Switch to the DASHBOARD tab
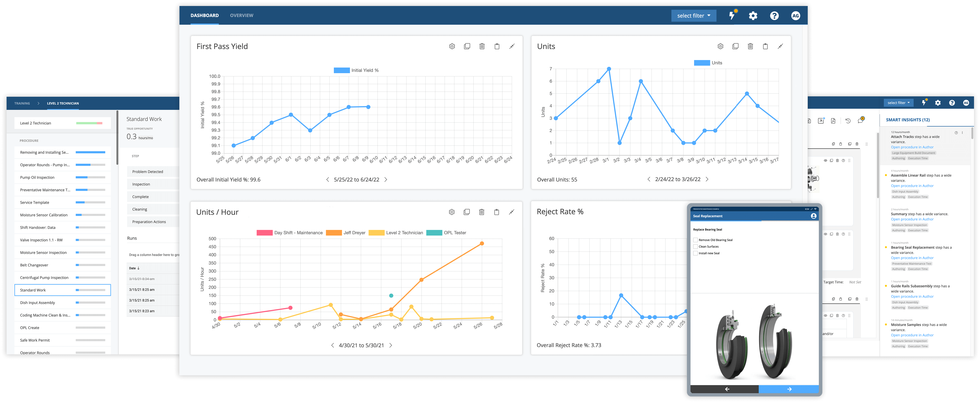The image size is (980, 403). click(x=204, y=16)
